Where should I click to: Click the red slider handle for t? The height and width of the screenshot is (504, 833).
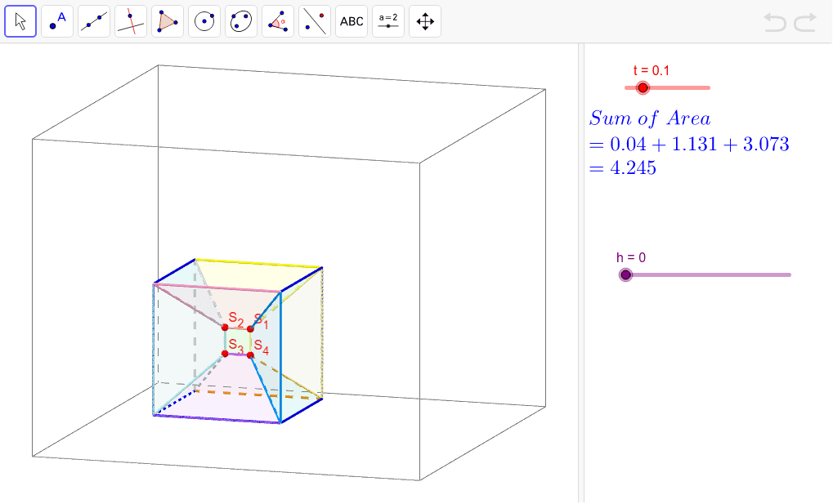tap(643, 87)
